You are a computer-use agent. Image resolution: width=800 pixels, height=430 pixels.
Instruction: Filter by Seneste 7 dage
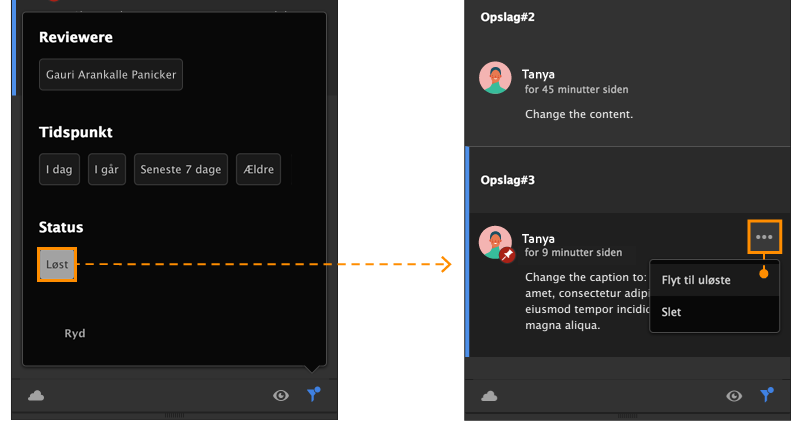tap(181, 169)
